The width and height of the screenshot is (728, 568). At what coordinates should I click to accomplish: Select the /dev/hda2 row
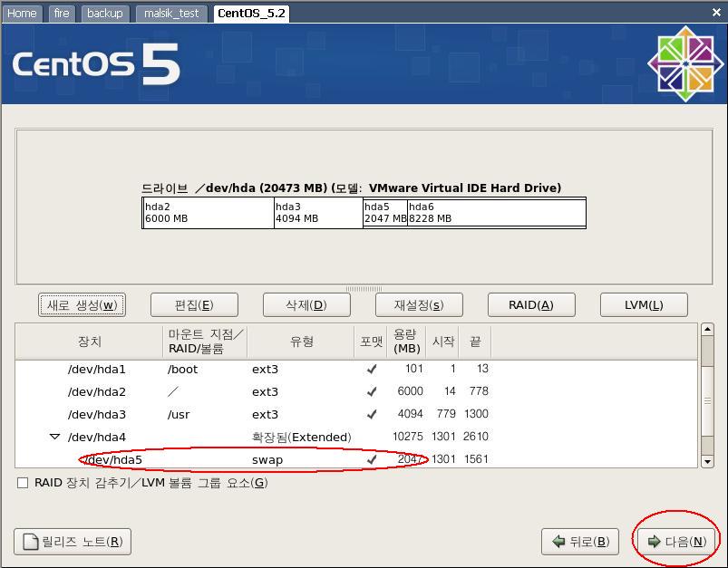(x=356, y=392)
